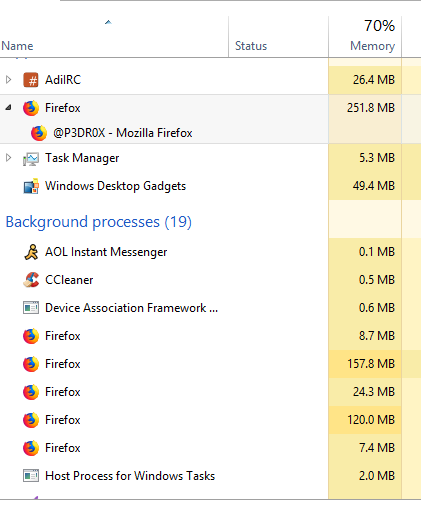Click the Windows Desktop Gadgets icon
The width and height of the screenshot is (421, 508).
31,186
